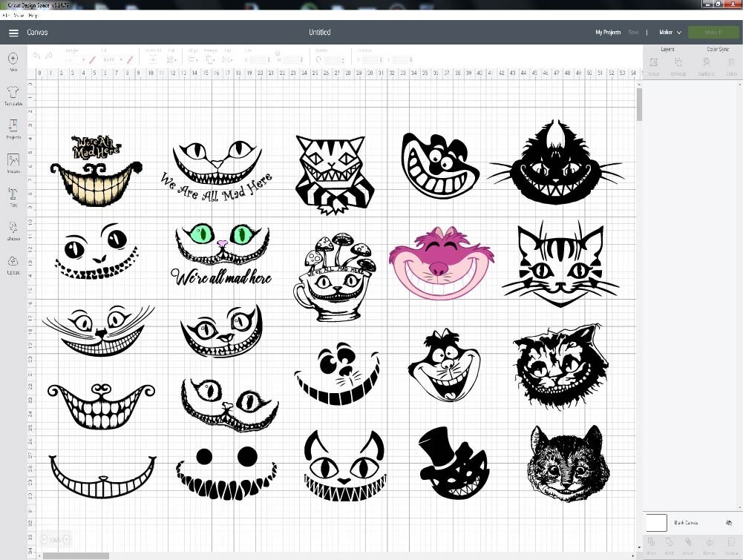
Task: Select the cat with top hat image
Action: tap(454, 463)
